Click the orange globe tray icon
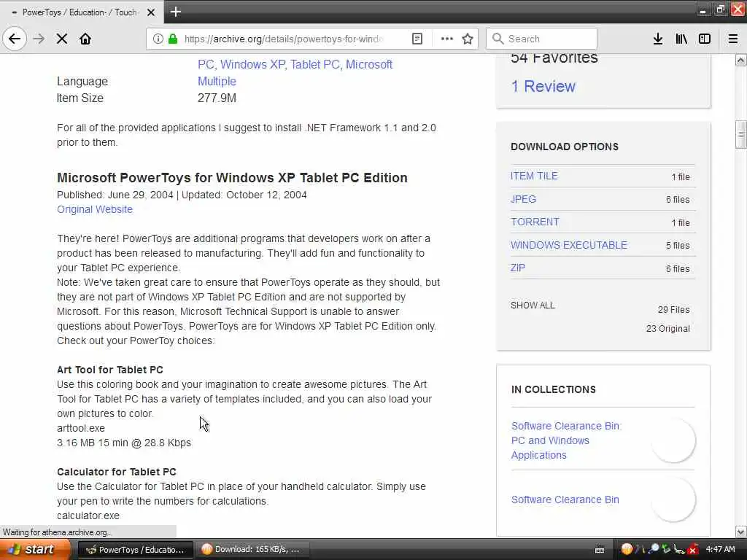 (x=627, y=550)
